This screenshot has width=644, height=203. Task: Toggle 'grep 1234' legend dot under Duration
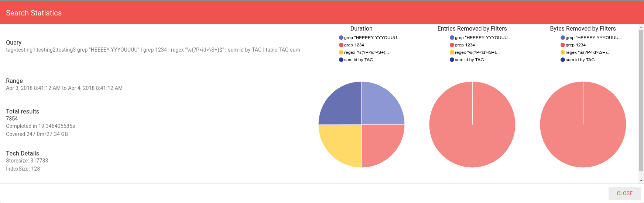coord(341,45)
